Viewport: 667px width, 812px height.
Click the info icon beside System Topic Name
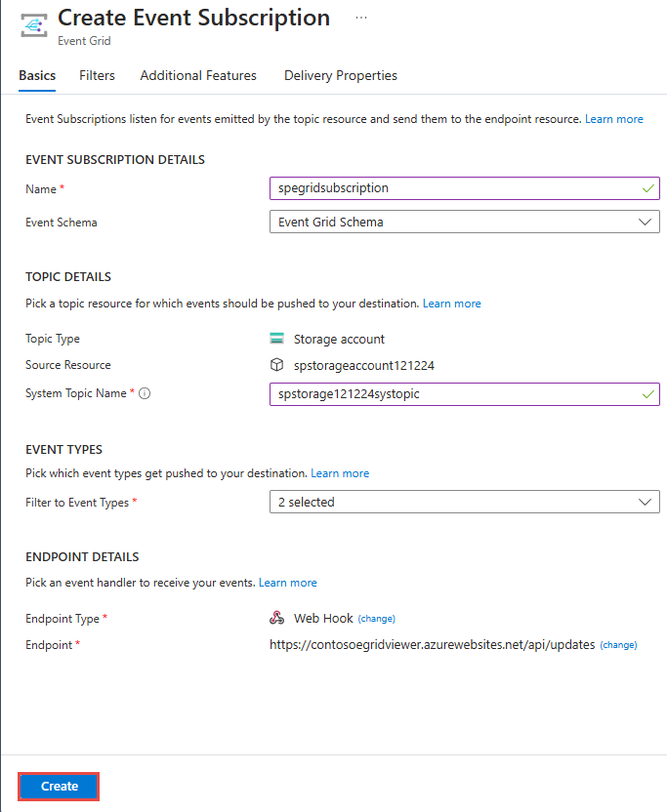145,393
